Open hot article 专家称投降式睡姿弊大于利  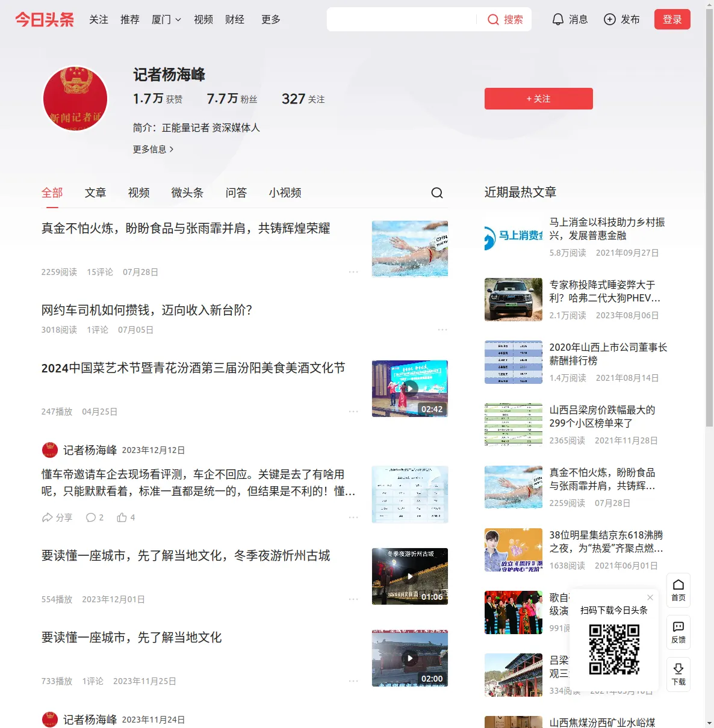pos(605,291)
